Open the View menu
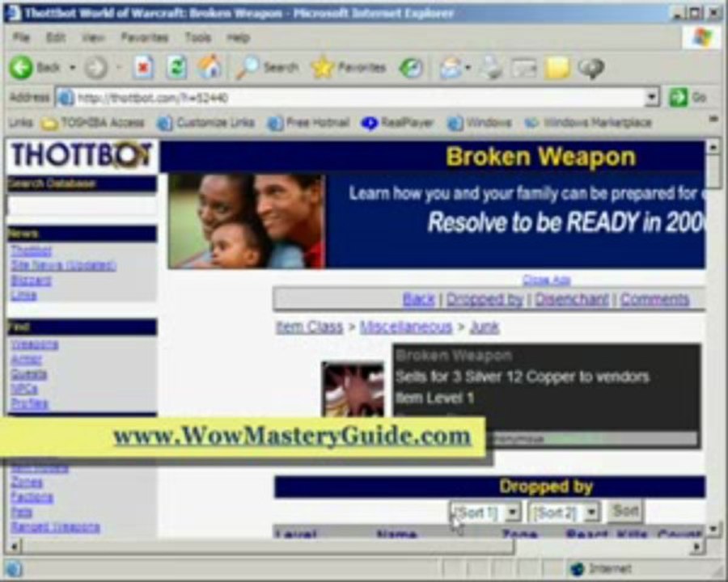The height and width of the screenshot is (582, 728). (x=93, y=37)
